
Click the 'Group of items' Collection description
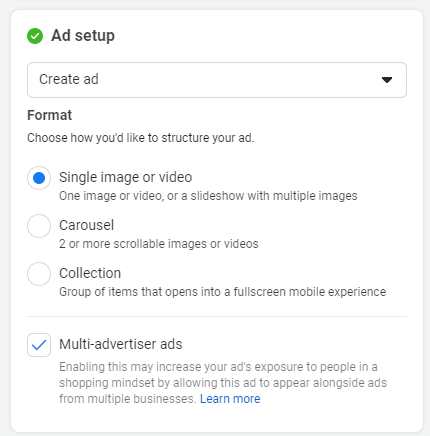(223, 292)
